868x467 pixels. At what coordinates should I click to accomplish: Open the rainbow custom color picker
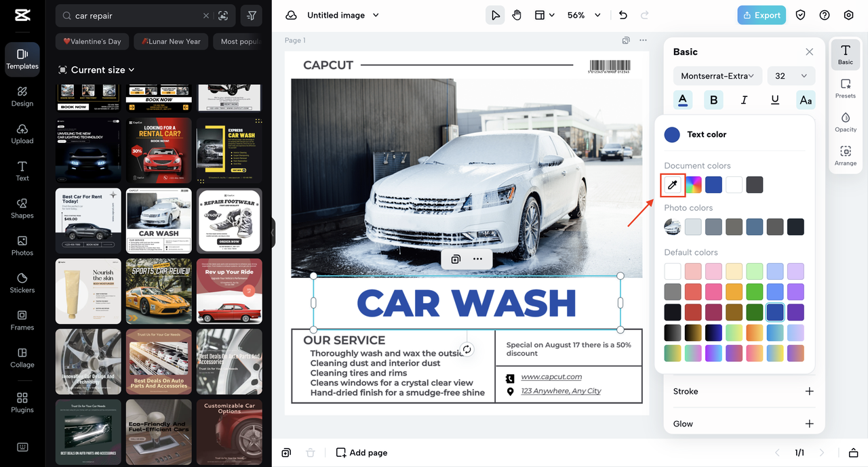click(693, 184)
